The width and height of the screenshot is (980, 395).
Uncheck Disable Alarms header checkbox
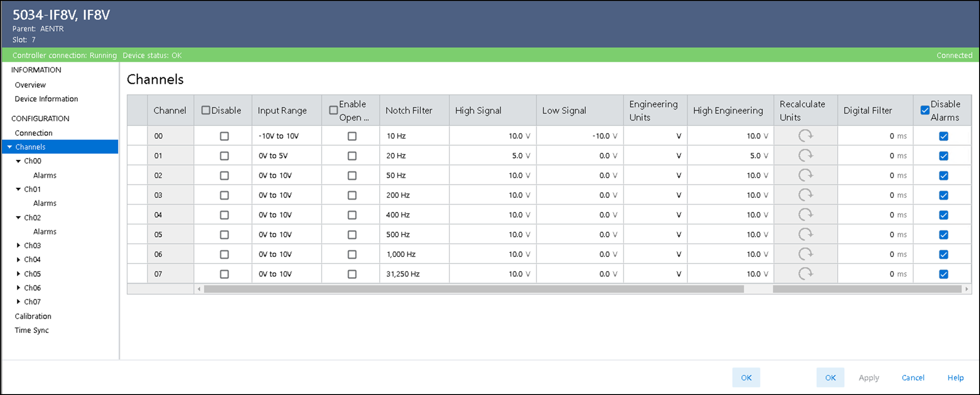pos(925,110)
